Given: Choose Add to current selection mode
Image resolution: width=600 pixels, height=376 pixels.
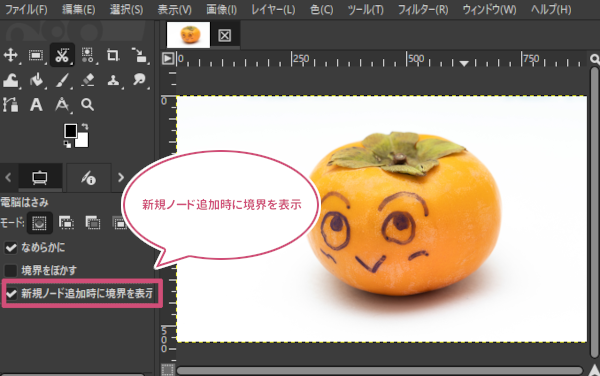Looking at the screenshot, I should [66, 223].
